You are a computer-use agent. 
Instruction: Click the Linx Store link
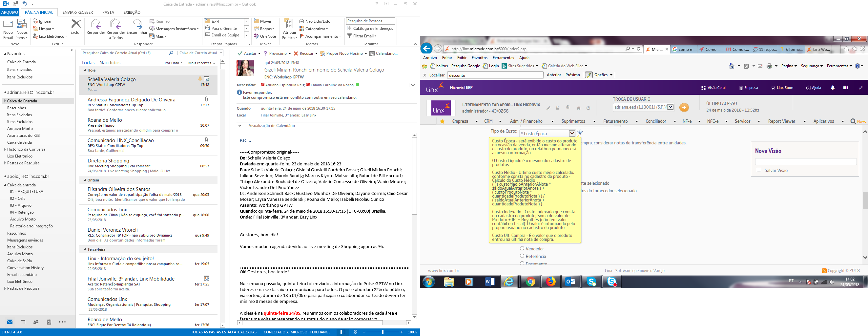point(782,88)
